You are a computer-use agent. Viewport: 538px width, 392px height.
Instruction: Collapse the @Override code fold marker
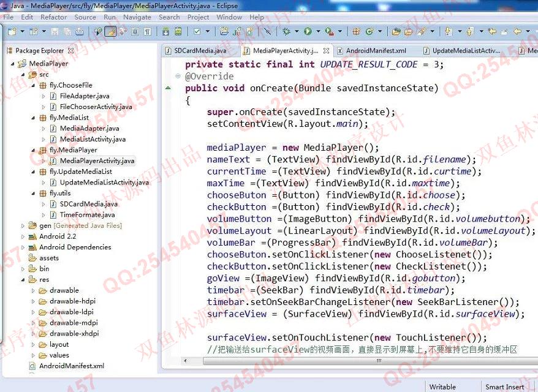click(x=178, y=76)
